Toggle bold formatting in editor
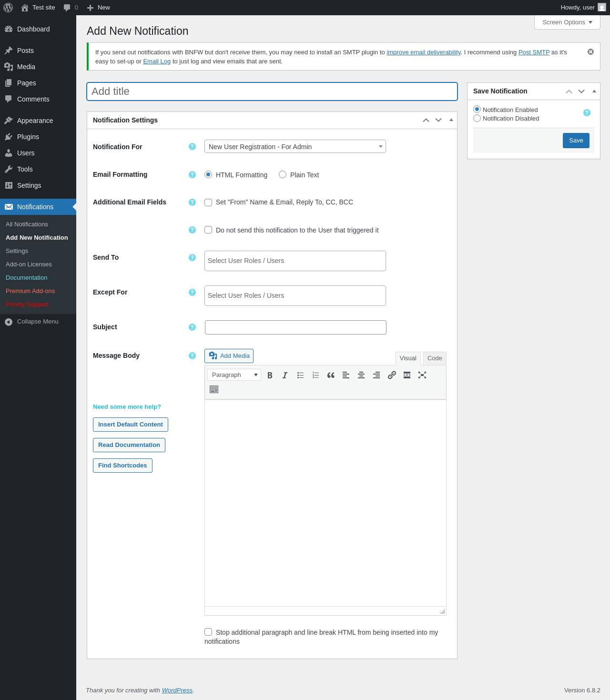This screenshot has width=610, height=700. pos(270,375)
